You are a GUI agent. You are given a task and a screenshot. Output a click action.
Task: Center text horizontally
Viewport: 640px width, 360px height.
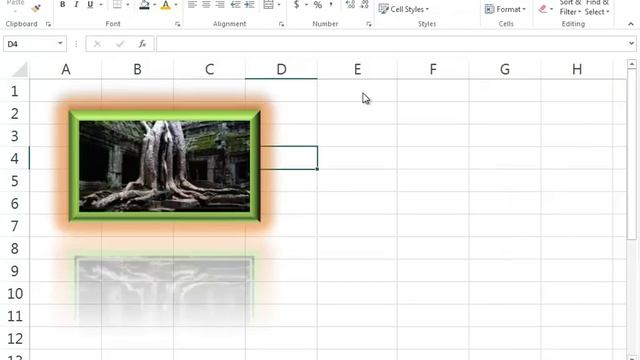click(x=207, y=4)
